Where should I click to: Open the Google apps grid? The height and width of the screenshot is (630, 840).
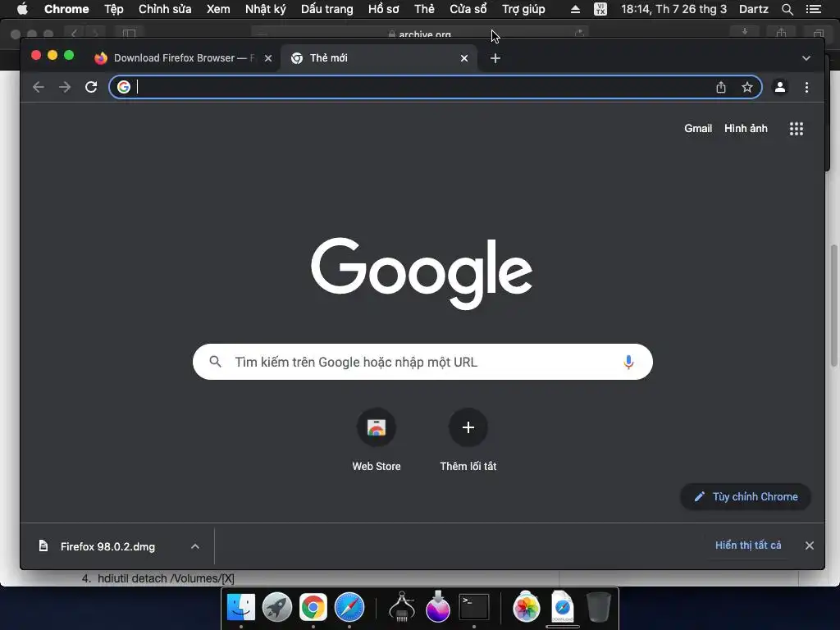click(796, 129)
